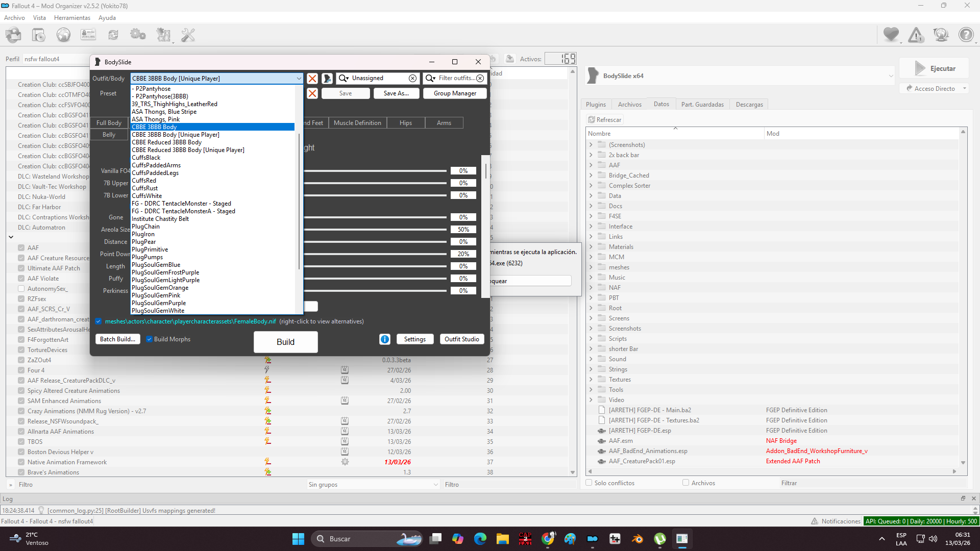
Task: Open Blender from the taskbar
Action: click(x=638, y=539)
